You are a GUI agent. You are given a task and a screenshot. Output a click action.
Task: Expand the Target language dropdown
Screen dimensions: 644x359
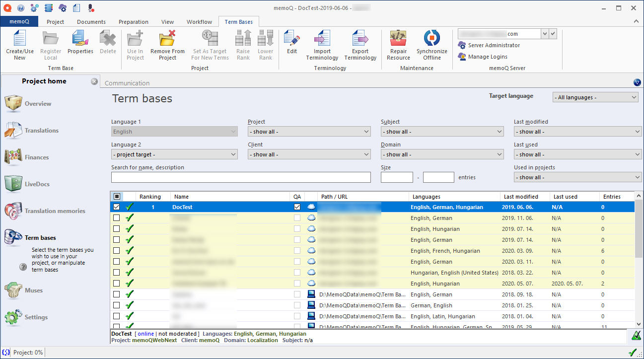click(595, 97)
